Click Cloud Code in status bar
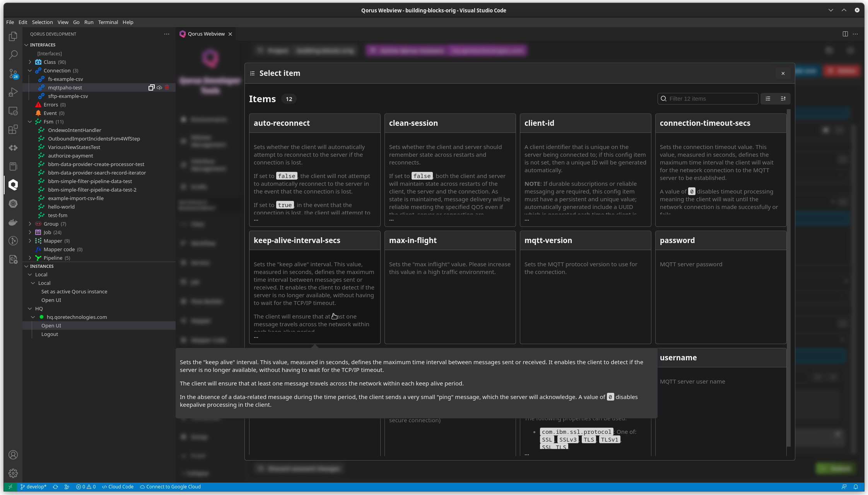The width and height of the screenshot is (868, 495). click(x=118, y=486)
